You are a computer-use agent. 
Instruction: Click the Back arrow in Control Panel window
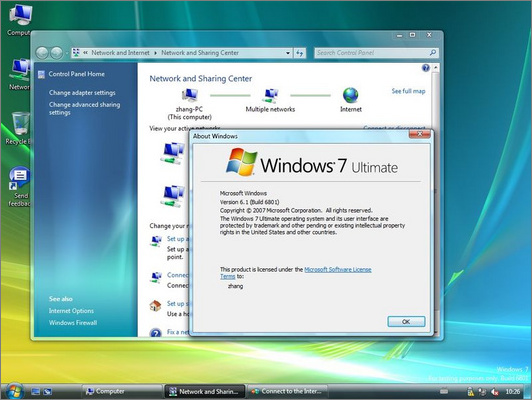pyautogui.click(x=42, y=53)
